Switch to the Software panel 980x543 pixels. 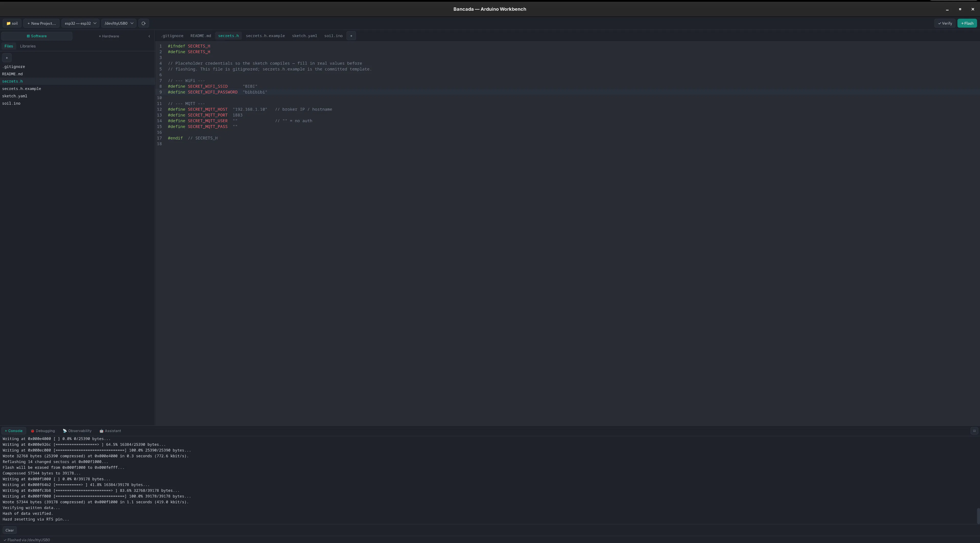(37, 36)
